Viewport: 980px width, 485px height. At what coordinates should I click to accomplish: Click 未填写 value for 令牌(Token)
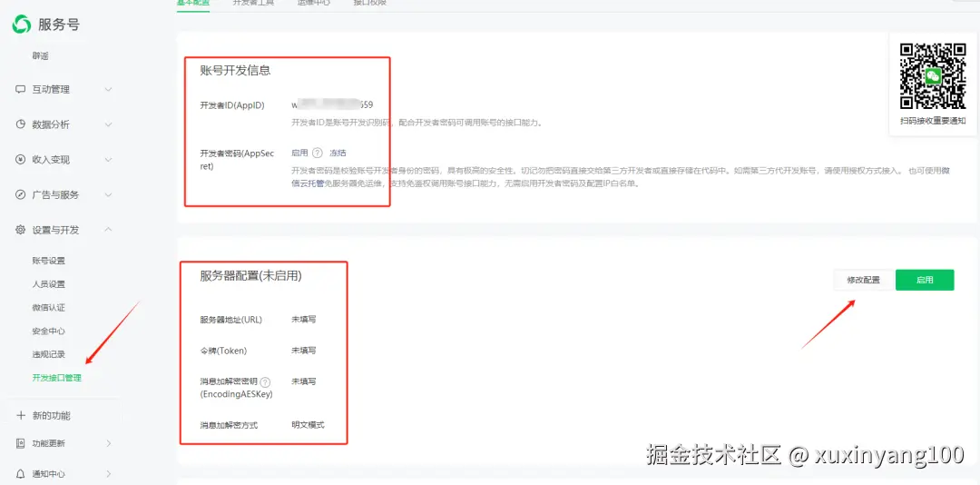tap(304, 351)
